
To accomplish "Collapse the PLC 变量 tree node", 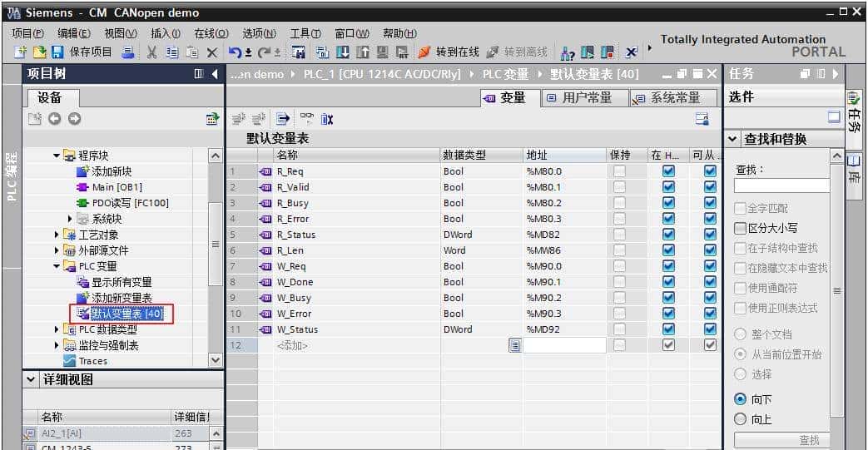I will pos(57,266).
